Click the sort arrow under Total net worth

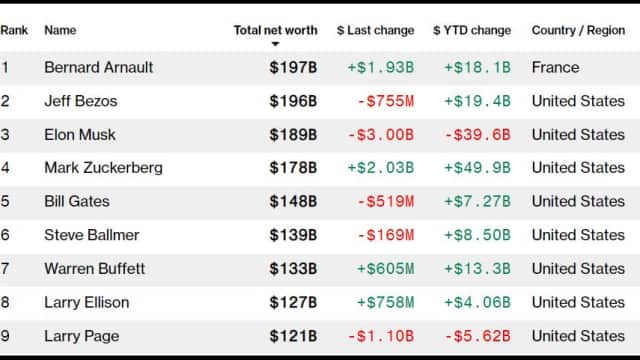click(x=276, y=44)
